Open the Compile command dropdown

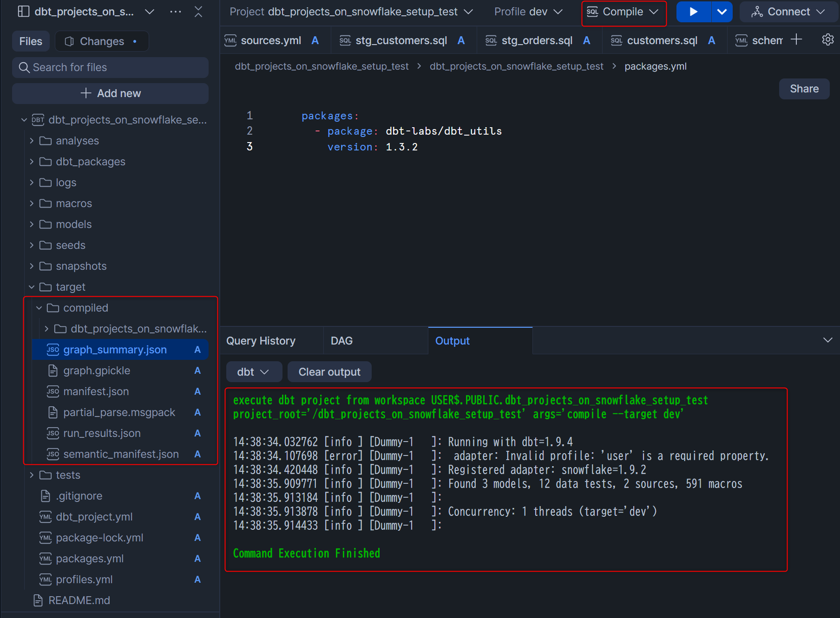click(x=623, y=12)
